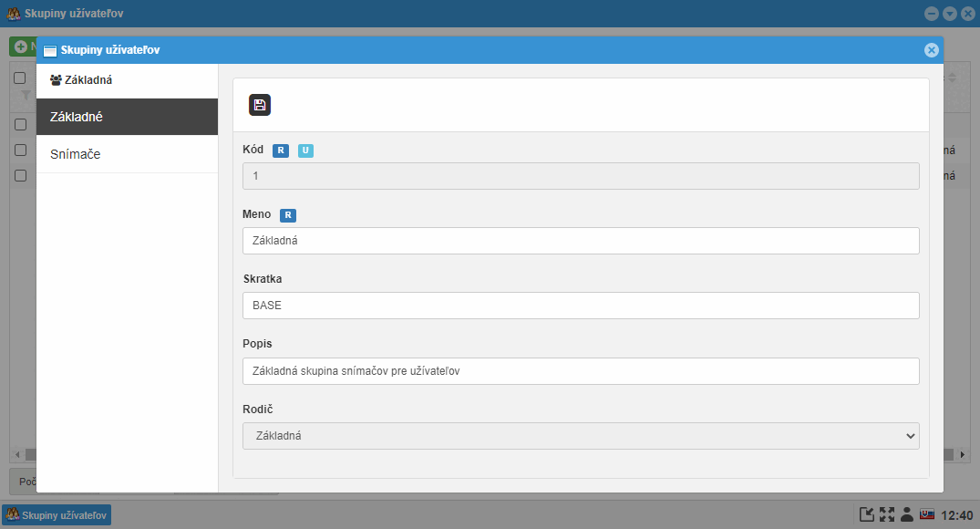Open the Snímače tab
Image resolution: width=980 pixels, height=529 pixels.
(127, 154)
